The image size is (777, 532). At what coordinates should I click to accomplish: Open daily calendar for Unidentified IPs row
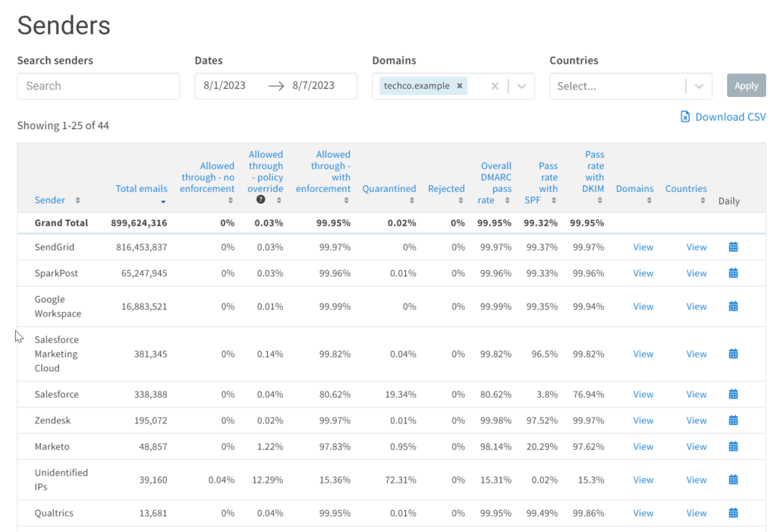click(734, 480)
